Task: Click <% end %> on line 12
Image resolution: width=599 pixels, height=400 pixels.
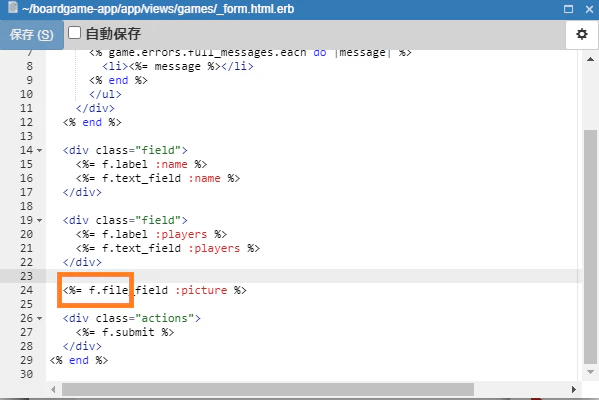Action: (x=92, y=122)
